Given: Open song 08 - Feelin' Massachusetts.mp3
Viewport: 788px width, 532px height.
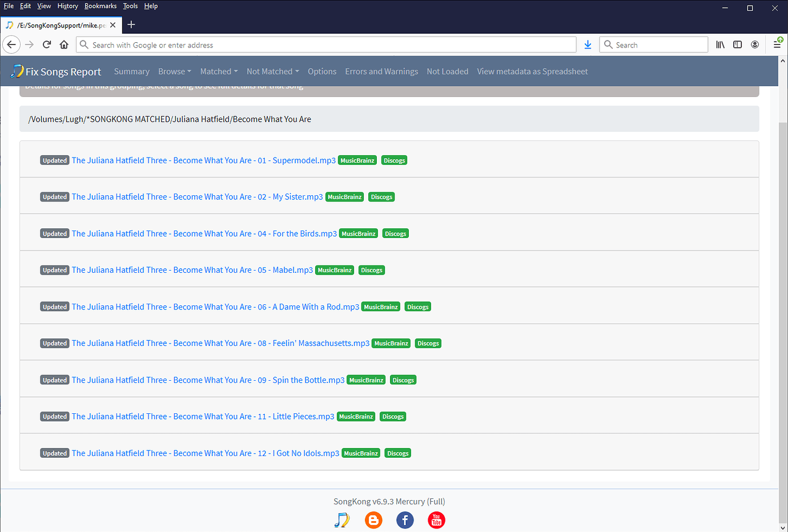Looking at the screenshot, I should 220,343.
